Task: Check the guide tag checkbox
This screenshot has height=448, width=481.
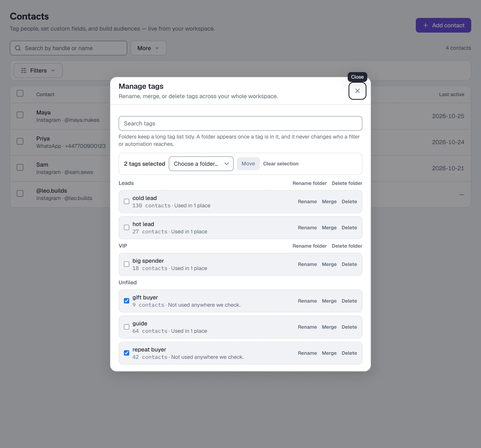Action: 127,327
